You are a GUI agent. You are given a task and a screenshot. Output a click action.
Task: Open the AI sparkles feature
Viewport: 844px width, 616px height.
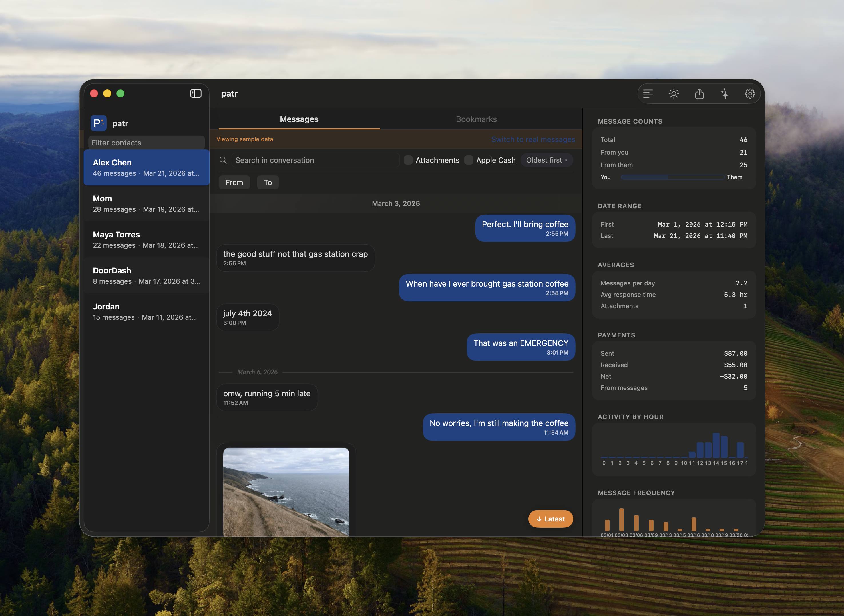click(724, 94)
